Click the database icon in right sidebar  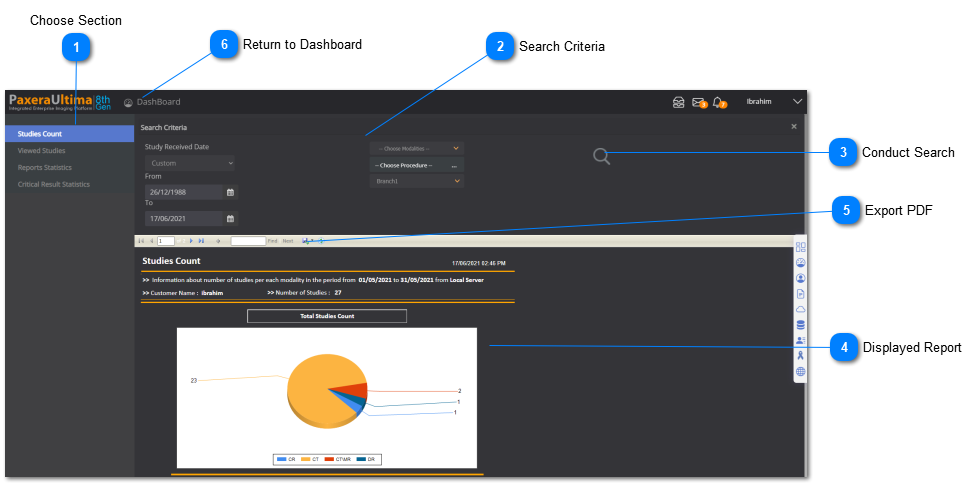tap(800, 325)
